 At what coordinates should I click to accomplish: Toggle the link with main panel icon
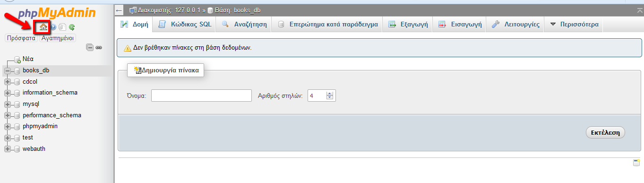point(99,47)
